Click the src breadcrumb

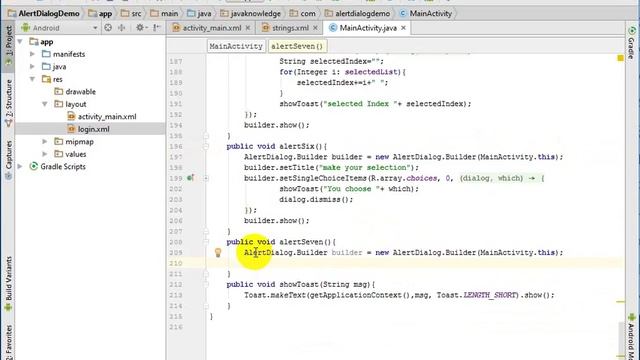point(131,13)
